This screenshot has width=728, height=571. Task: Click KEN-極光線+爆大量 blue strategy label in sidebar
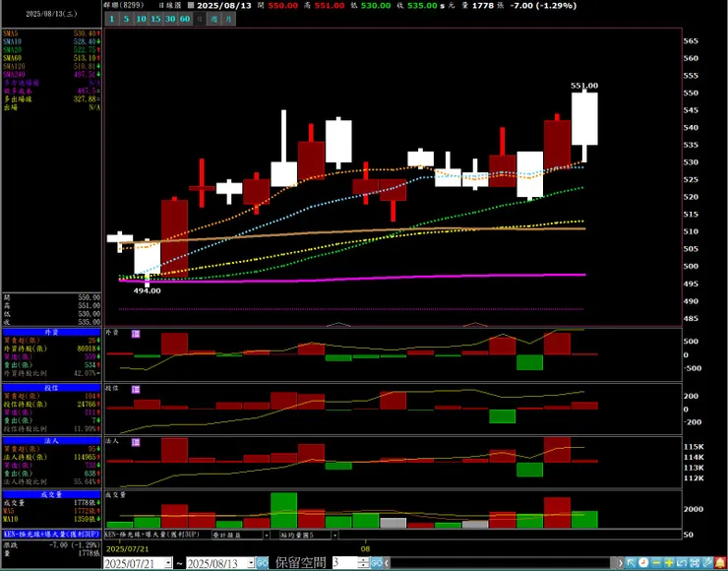pyautogui.click(x=51, y=535)
